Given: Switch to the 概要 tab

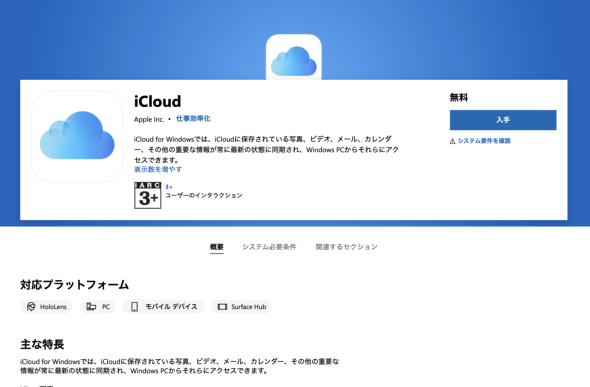Looking at the screenshot, I should pos(217,247).
